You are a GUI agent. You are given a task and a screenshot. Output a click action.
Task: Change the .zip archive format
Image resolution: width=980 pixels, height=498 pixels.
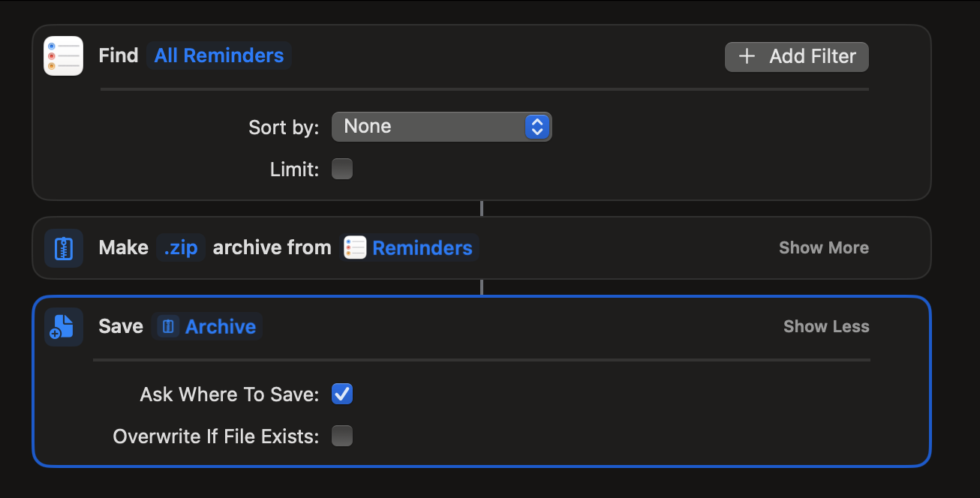[x=181, y=248]
